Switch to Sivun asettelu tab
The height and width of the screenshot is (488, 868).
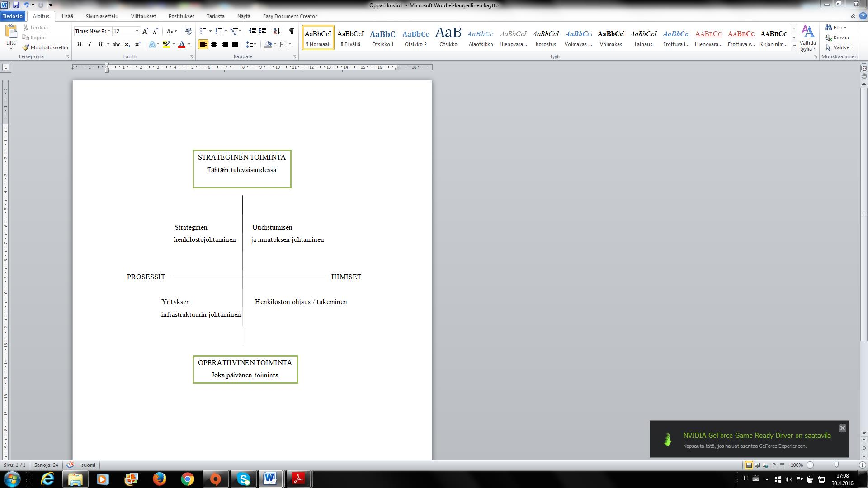click(102, 16)
